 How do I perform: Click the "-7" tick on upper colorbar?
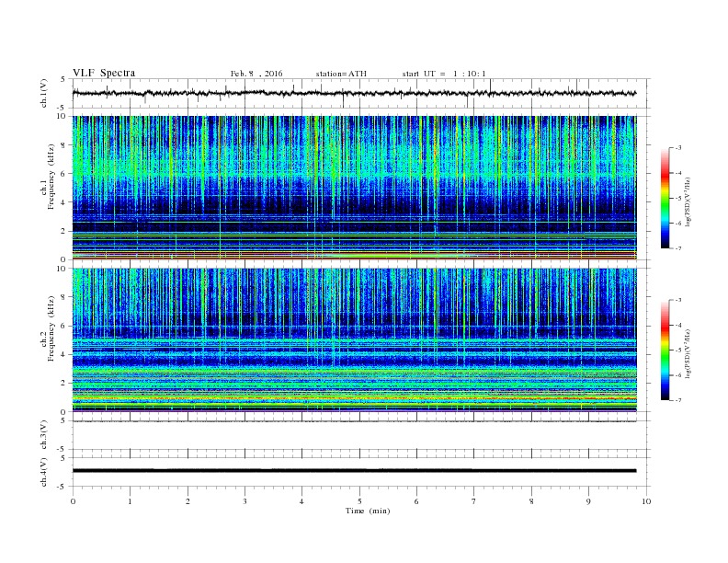[x=677, y=248]
